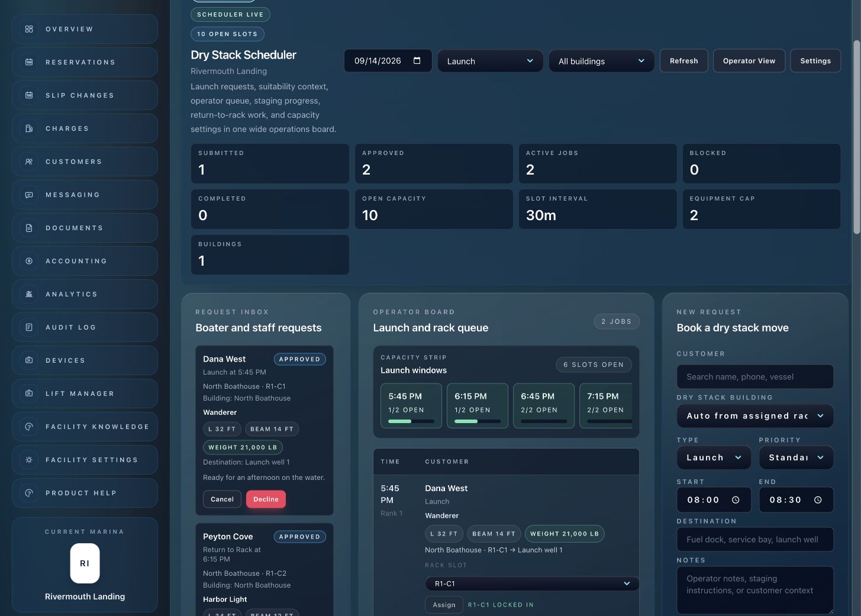Click the Slip Changes sidebar icon

(x=29, y=95)
